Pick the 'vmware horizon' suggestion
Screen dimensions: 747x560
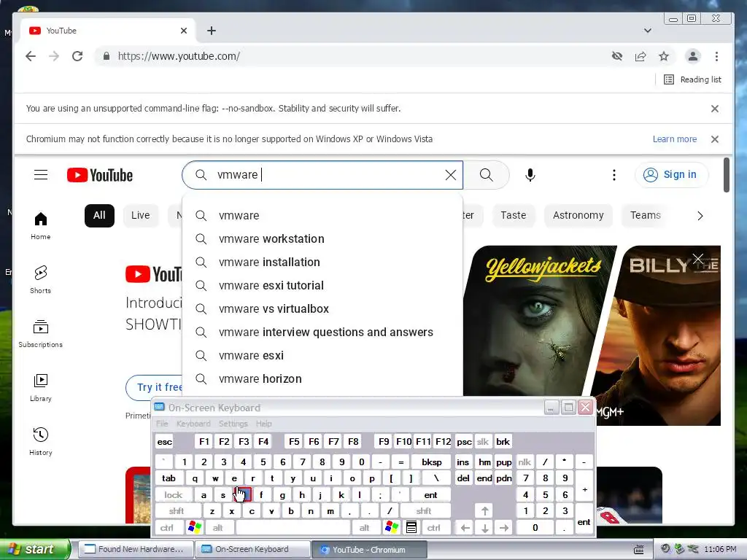tap(322, 378)
